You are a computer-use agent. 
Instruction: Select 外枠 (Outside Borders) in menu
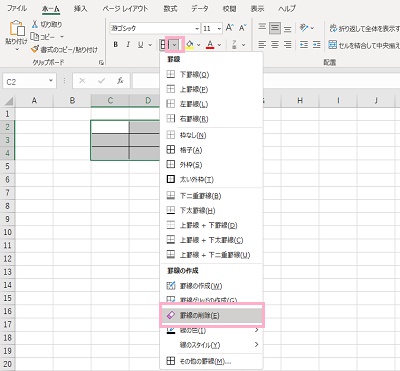[211, 165]
